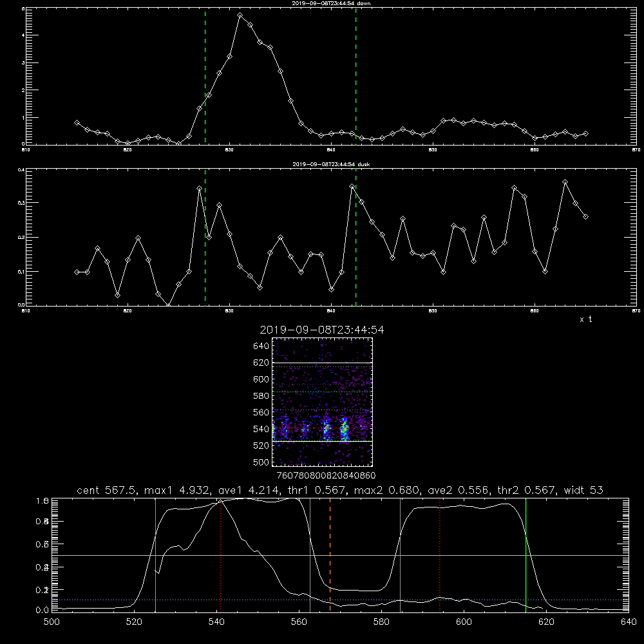Click the dawn plot title text
Screen dimensions: 644x644
(x=331, y=3)
